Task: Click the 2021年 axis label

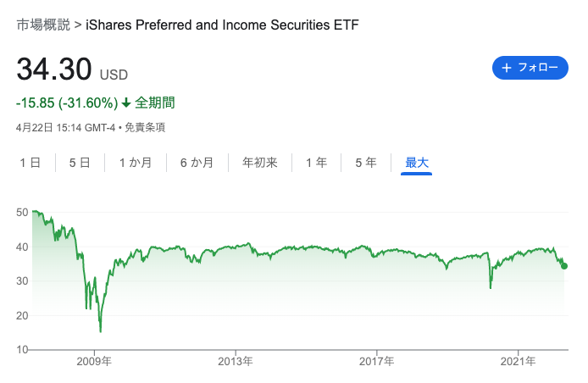Action: tap(518, 361)
